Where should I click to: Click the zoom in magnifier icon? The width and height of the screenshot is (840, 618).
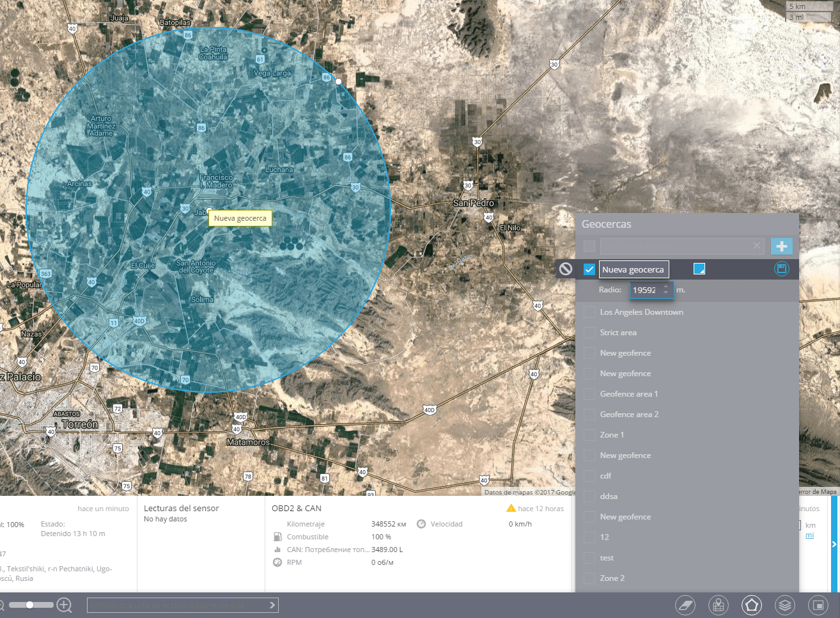click(x=64, y=605)
